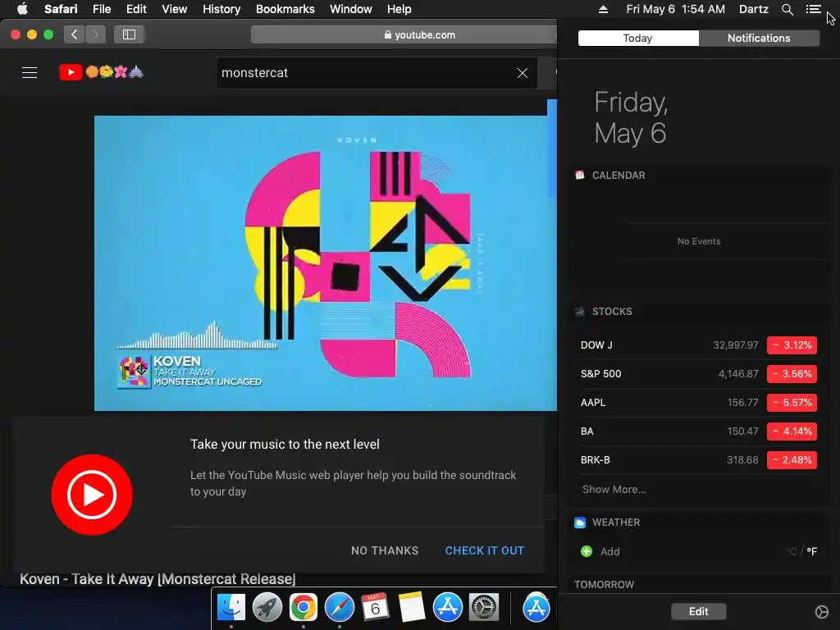Image resolution: width=840 pixels, height=630 pixels.
Task: Click the Koven video player
Action: click(x=325, y=263)
